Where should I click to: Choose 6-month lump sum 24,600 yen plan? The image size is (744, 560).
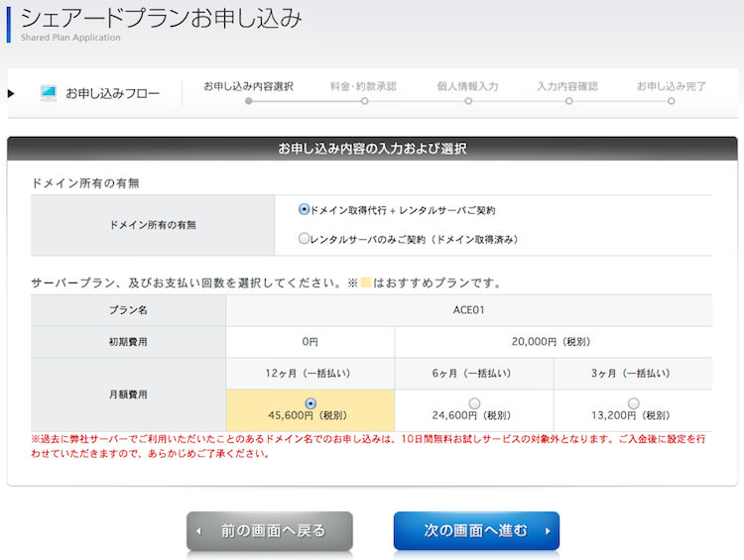pyautogui.click(x=473, y=403)
